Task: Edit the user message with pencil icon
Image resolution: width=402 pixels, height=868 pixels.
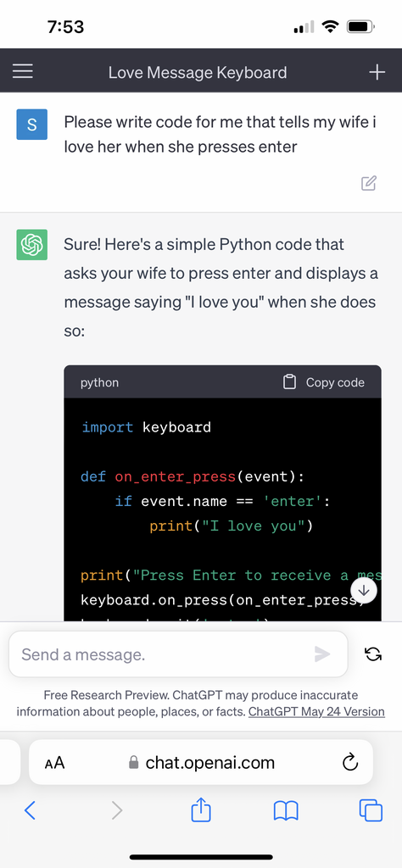Action: 369,183
